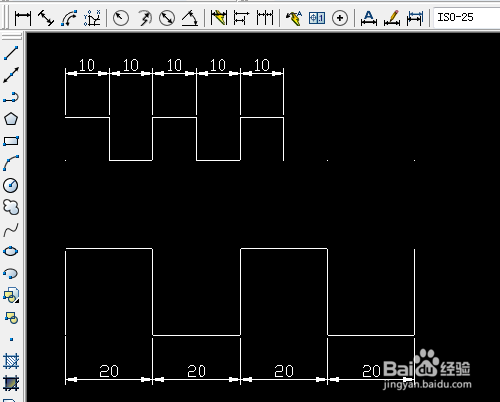
Task: Start the Quick Dimension command
Action: [219, 18]
